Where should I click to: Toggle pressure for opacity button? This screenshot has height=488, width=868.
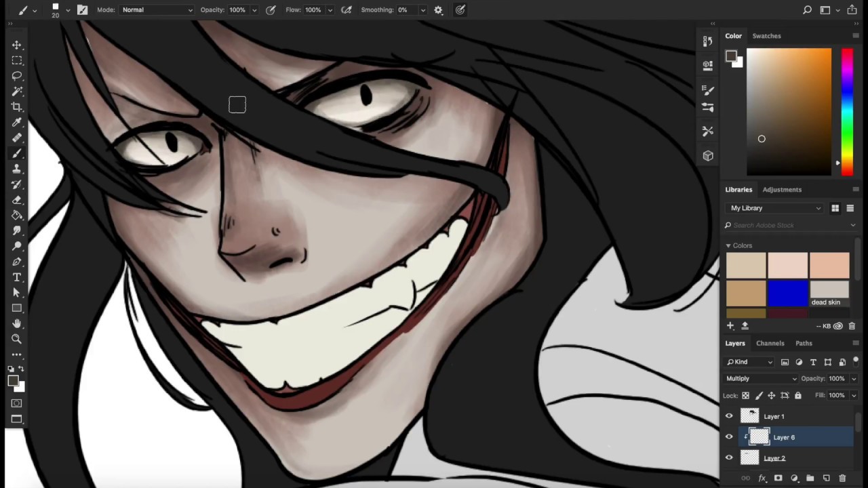271,9
